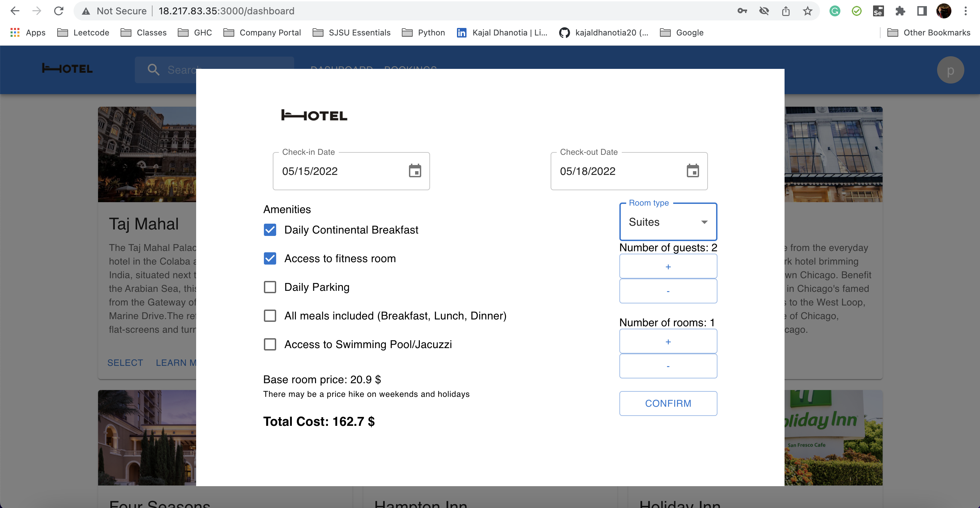Click the search magnifier icon

154,69
